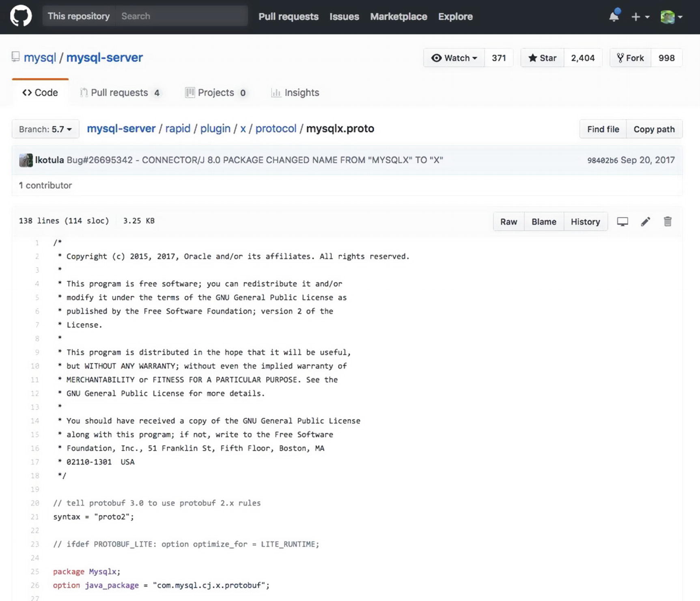Click '138 lines (114 sloc)' file info
700x601 pixels.
coord(64,221)
